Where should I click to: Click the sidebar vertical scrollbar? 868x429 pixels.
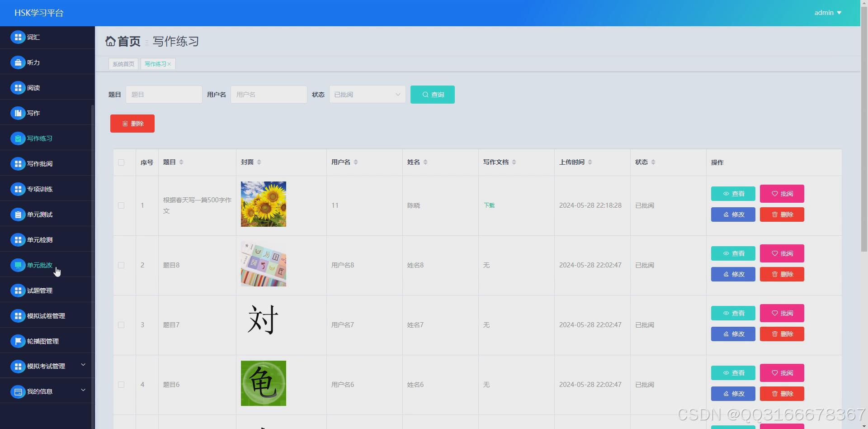coord(93,267)
